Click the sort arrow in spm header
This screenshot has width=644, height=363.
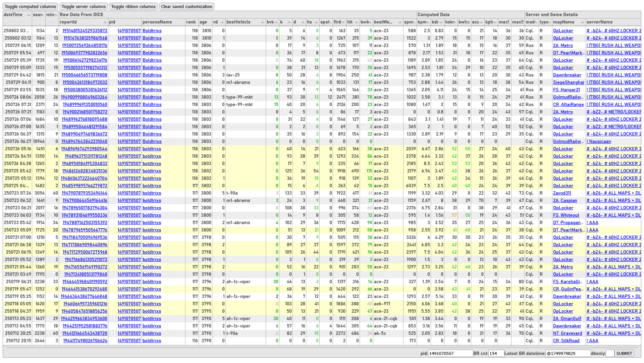coord(414,22)
